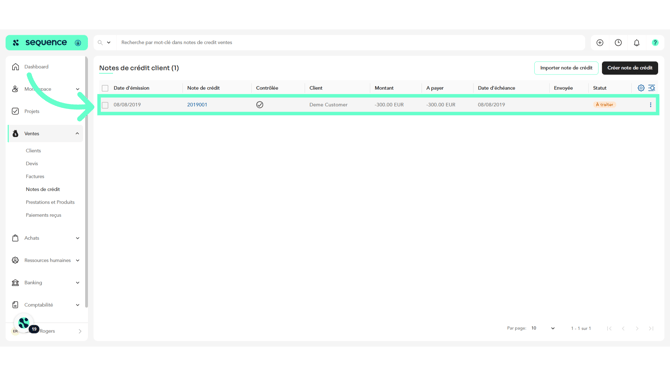The image size is (670, 376).
Task: Expand the Ressources humaines chevron
Action: pyautogui.click(x=77, y=260)
